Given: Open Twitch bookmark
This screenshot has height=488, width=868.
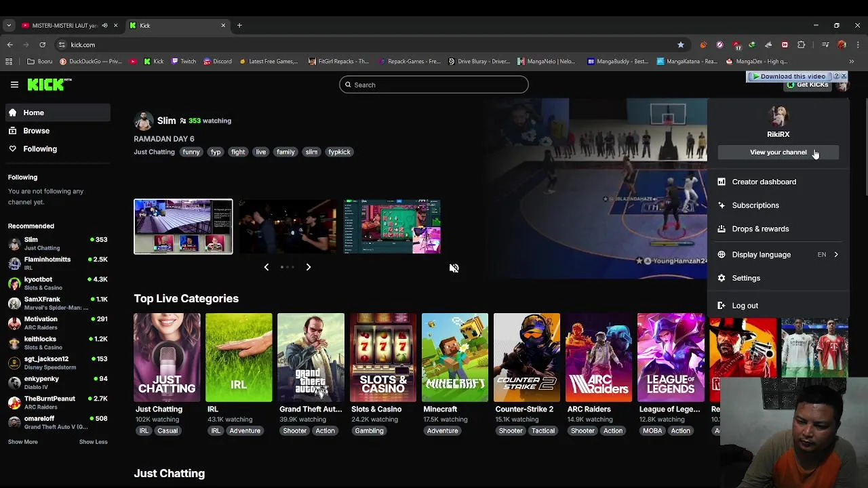Looking at the screenshot, I should (x=184, y=61).
